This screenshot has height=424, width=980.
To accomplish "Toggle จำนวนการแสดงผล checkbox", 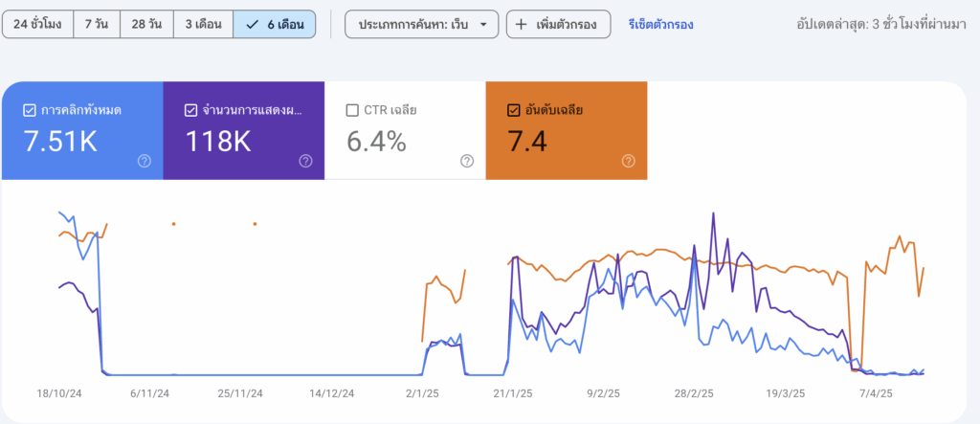I will point(190,111).
